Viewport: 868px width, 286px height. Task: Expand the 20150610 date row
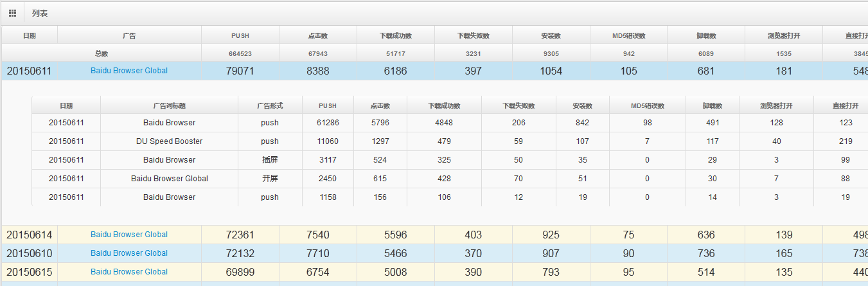[30, 254]
